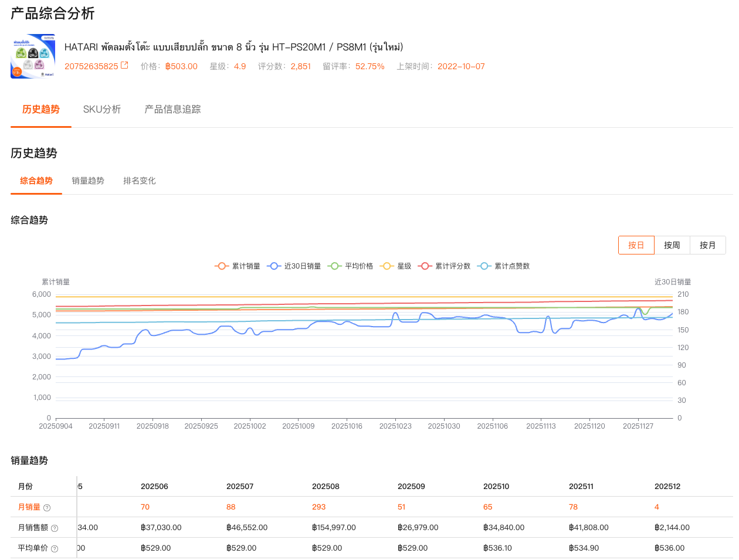Open the 产品信息追踪 tab
The height and width of the screenshot is (560, 739).
tap(172, 110)
